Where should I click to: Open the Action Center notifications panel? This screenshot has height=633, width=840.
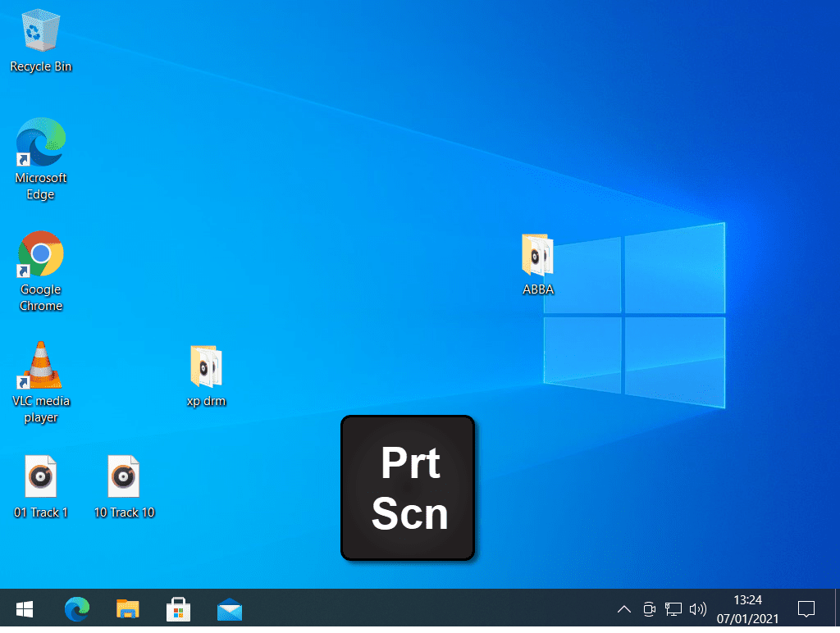point(806,609)
